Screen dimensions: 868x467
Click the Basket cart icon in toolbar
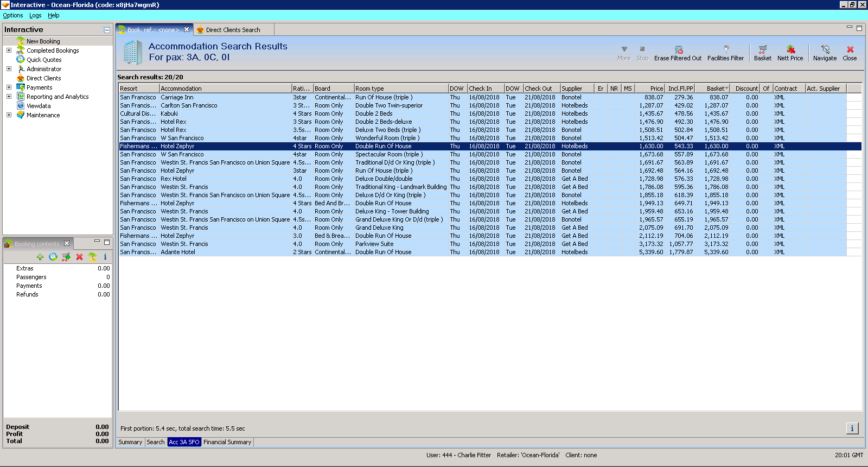762,53
